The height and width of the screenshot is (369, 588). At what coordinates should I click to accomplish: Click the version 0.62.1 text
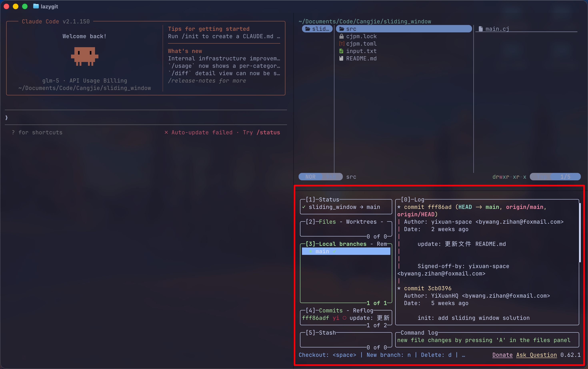coord(570,355)
